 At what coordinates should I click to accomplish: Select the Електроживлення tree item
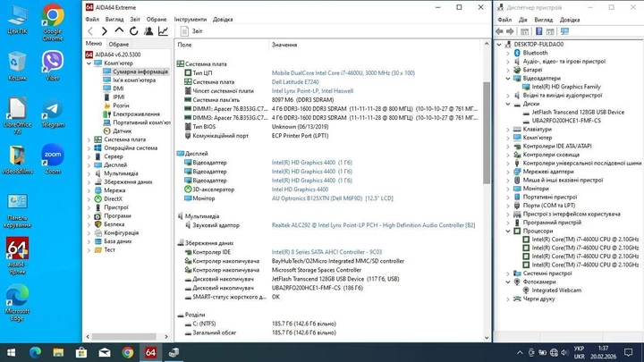pos(136,114)
